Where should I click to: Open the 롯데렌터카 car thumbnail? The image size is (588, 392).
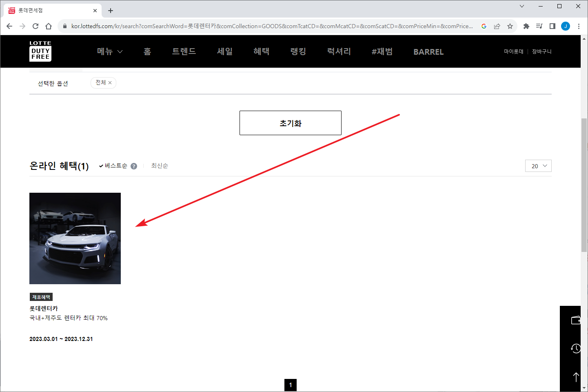click(75, 238)
